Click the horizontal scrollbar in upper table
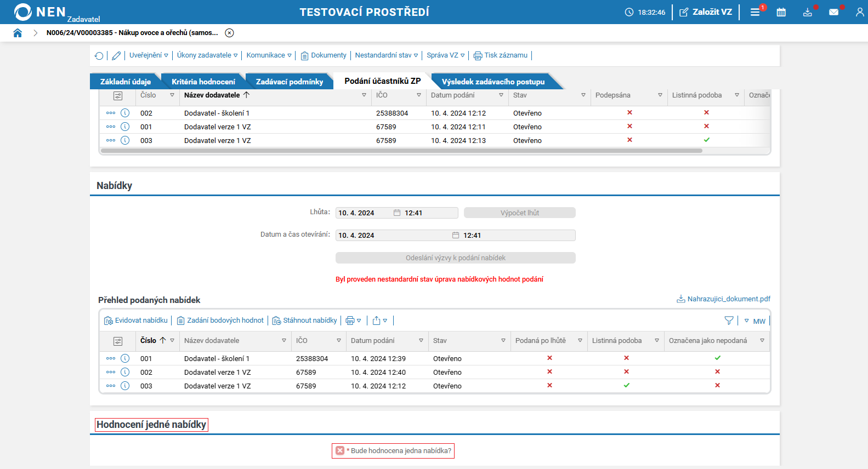Image resolution: width=868 pixels, height=469 pixels. point(401,151)
